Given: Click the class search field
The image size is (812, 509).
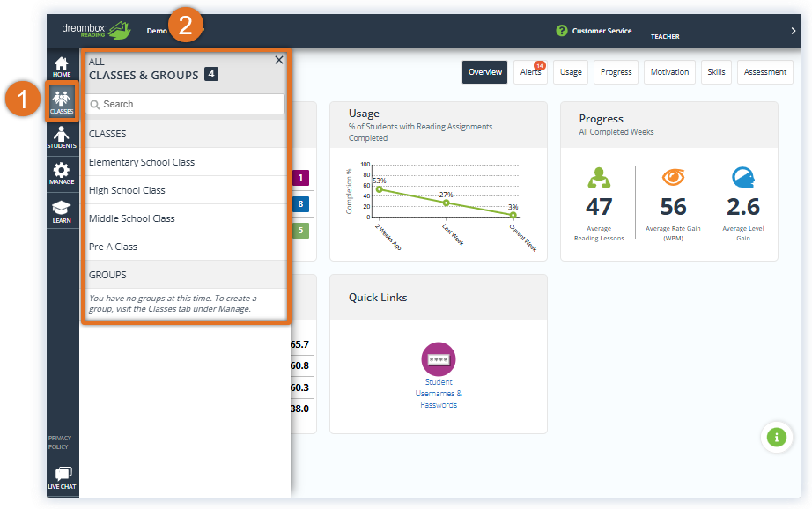Looking at the screenshot, I should pos(187,104).
